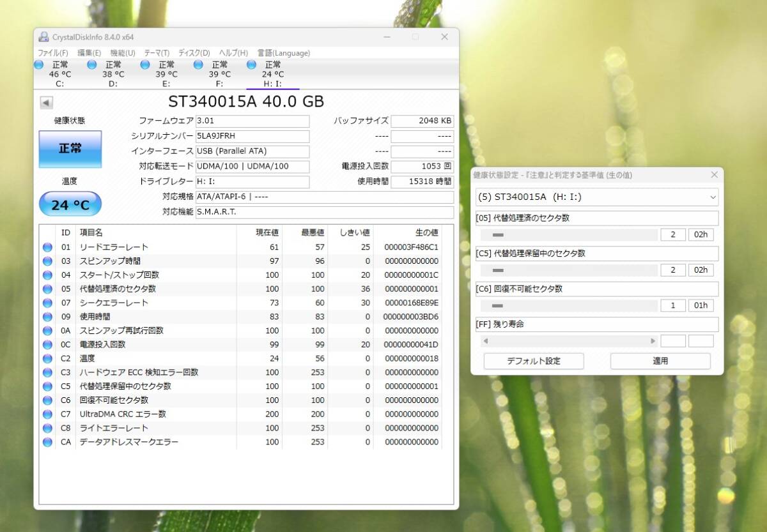Click the serial number field 5LA9JFRH

[252, 137]
